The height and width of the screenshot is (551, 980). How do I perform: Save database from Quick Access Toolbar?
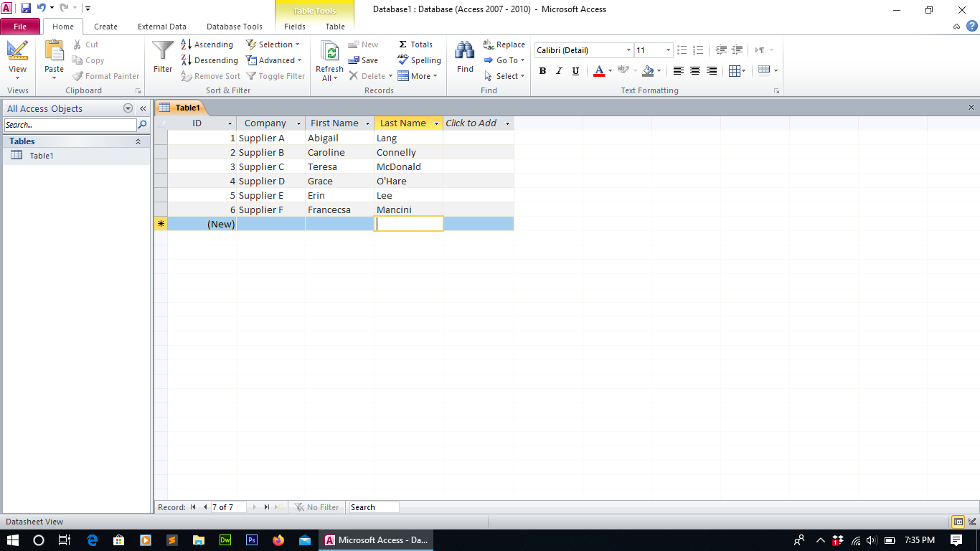pyautogui.click(x=26, y=9)
